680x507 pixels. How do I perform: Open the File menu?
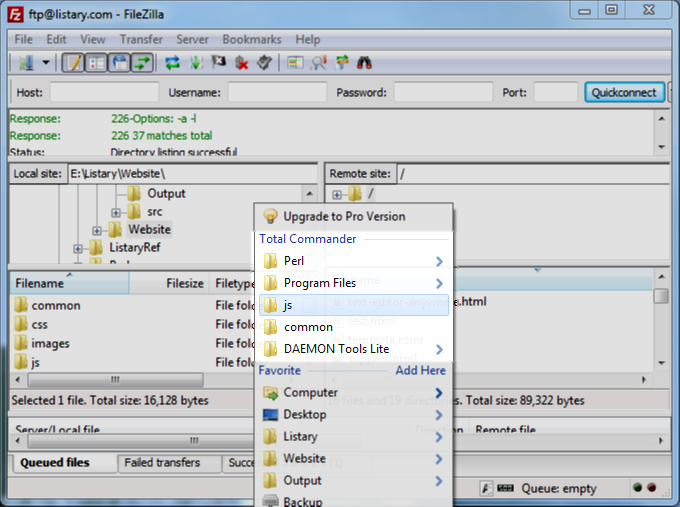pyautogui.click(x=23, y=39)
